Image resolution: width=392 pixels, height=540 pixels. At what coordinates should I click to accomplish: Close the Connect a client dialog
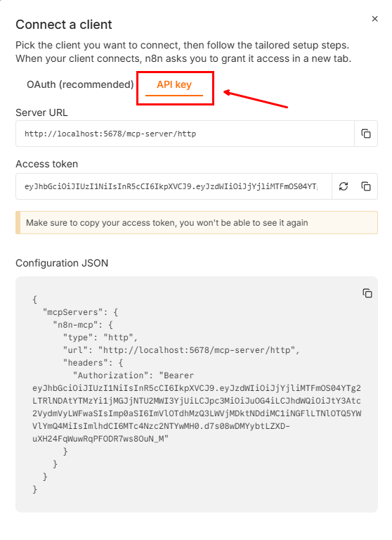tap(375, 18)
